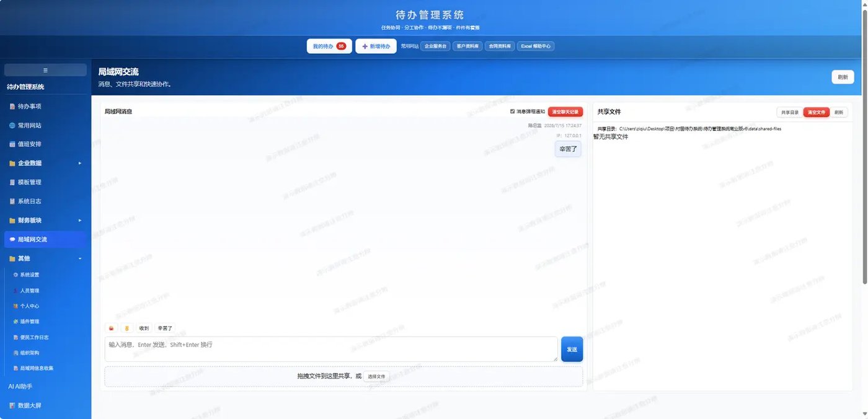Image resolution: width=868 pixels, height=419 pixels.
Task: Click 新增待办 plus button
Action: (x=376, y=46)
